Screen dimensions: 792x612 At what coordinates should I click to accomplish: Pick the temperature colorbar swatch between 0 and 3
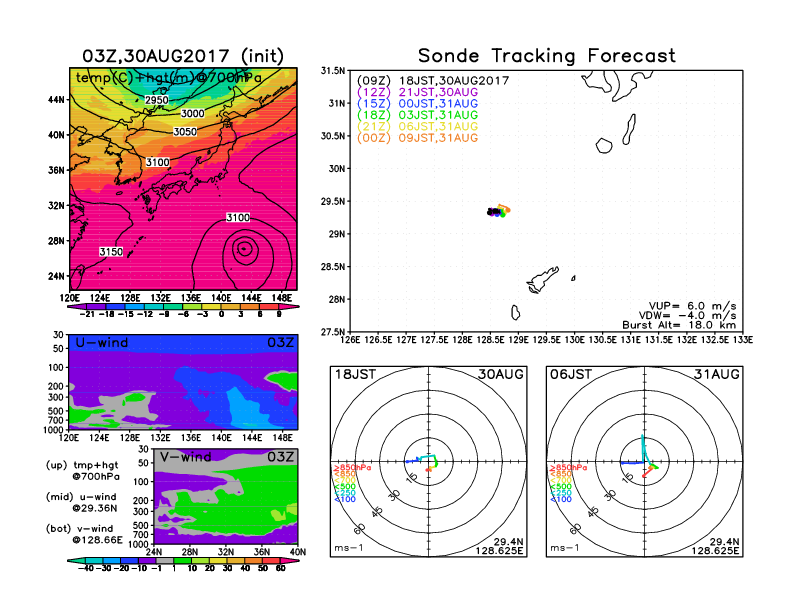[x=231, y=307]
